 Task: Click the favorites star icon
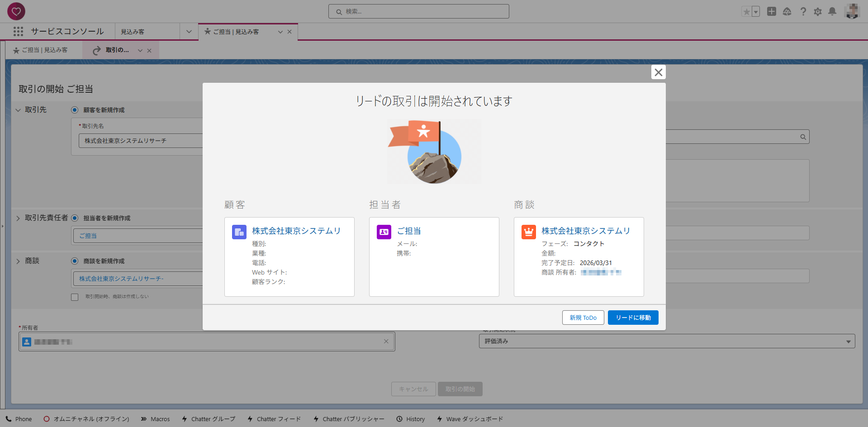746,12
